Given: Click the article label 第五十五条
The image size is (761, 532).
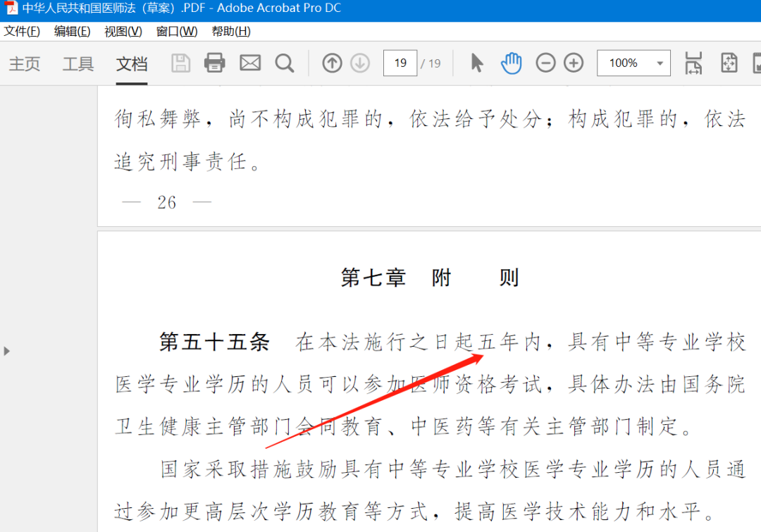Looking at the screenshot, I should click(214, 342).
